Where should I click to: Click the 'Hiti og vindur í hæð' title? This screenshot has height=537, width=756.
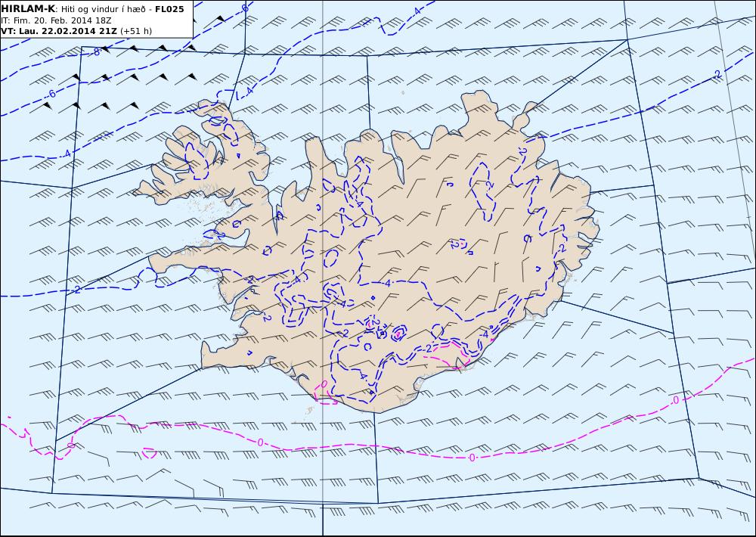(104, 9)
